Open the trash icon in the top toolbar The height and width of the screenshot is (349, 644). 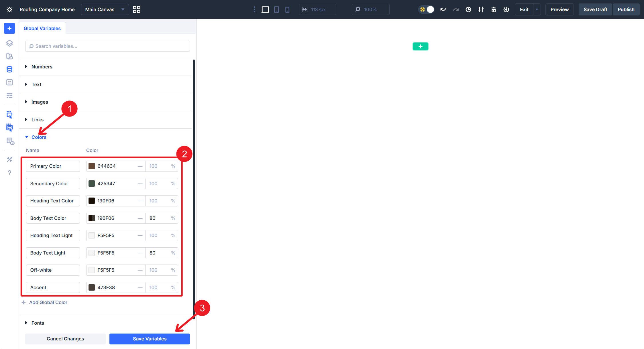tap(494, 9)
